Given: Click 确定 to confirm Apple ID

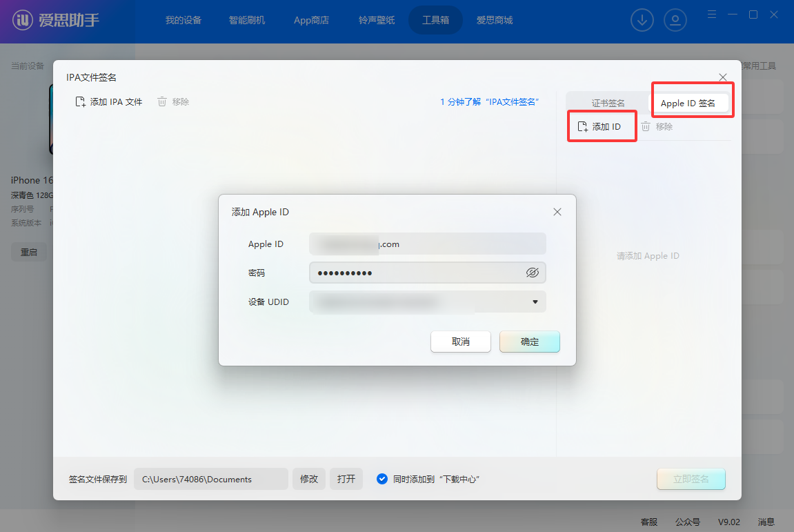Looking at the screenshot, I should pyautogui.click(x=529, y=342).
